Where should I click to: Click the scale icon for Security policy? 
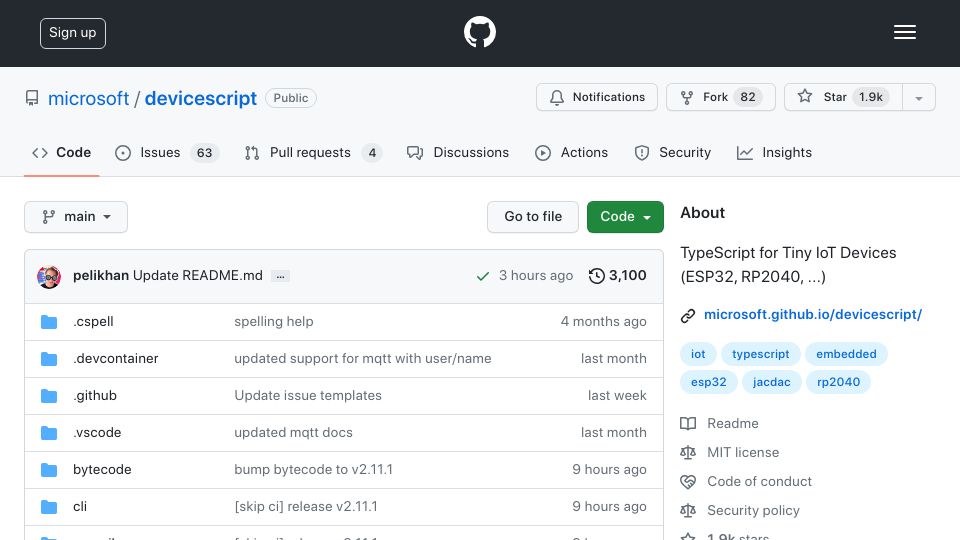(x=688, y=511)
